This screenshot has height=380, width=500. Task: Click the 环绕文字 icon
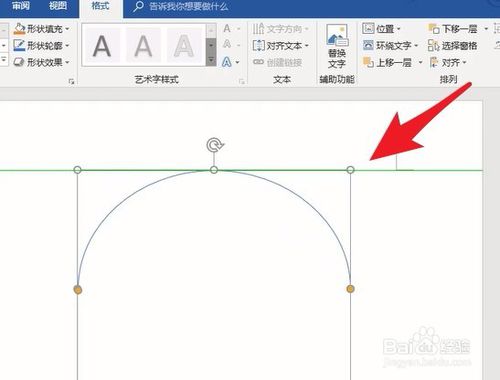point(368,45)
